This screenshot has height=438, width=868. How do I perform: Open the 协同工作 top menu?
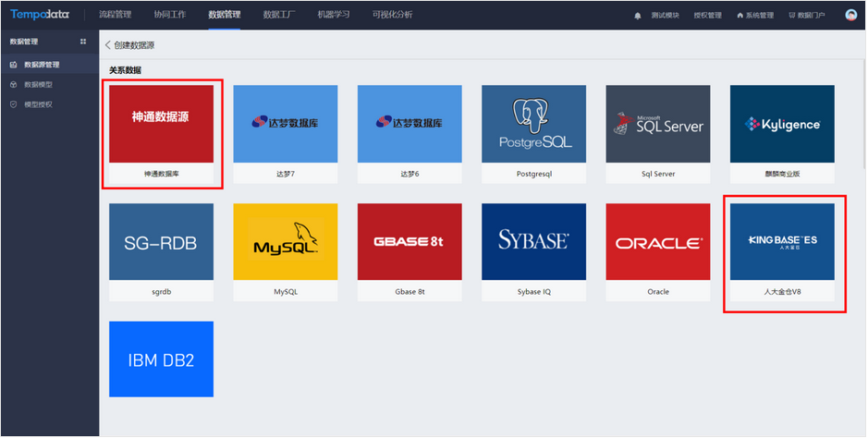[170, 15]
